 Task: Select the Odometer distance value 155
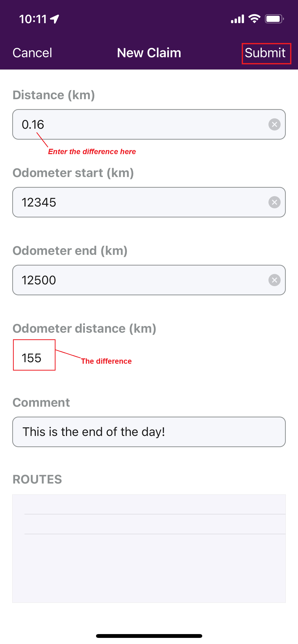pyautogui.click(x=32, y=358)
